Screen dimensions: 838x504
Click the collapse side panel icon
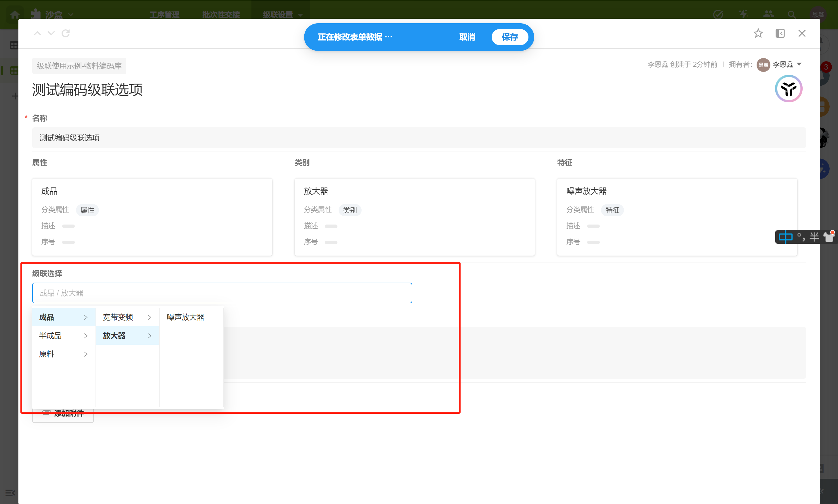point(780,33)
